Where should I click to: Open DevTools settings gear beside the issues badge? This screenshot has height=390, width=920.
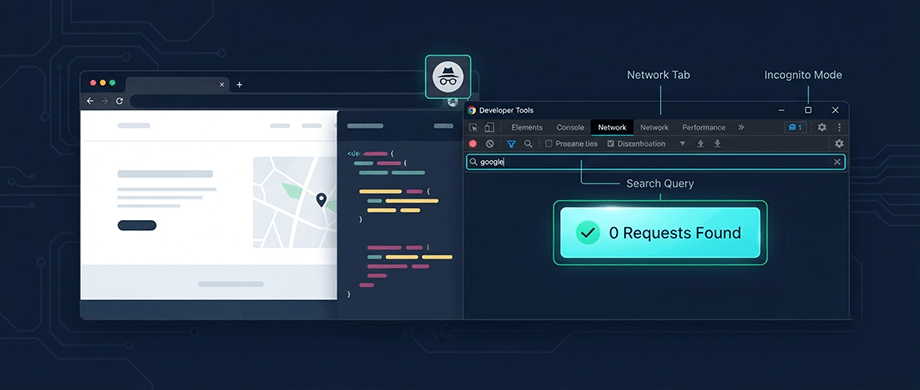822,127
